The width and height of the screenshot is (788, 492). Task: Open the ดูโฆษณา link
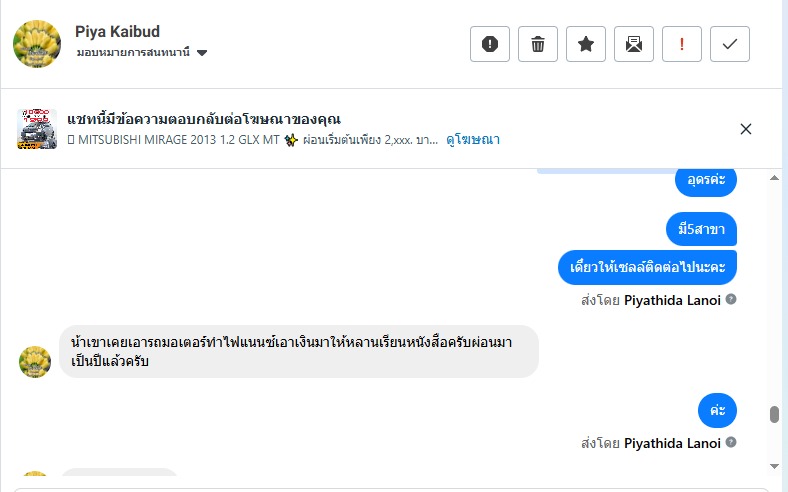tap(473, 140)
